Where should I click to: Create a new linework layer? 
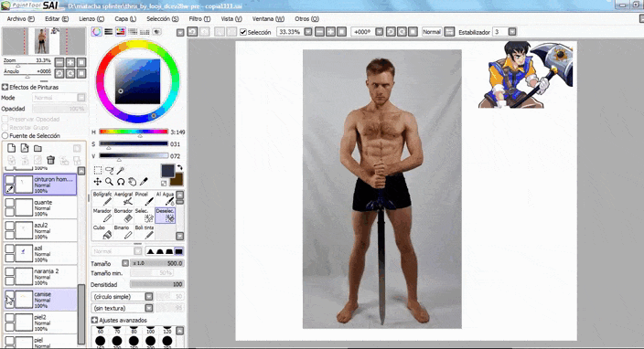pos(25,148)
